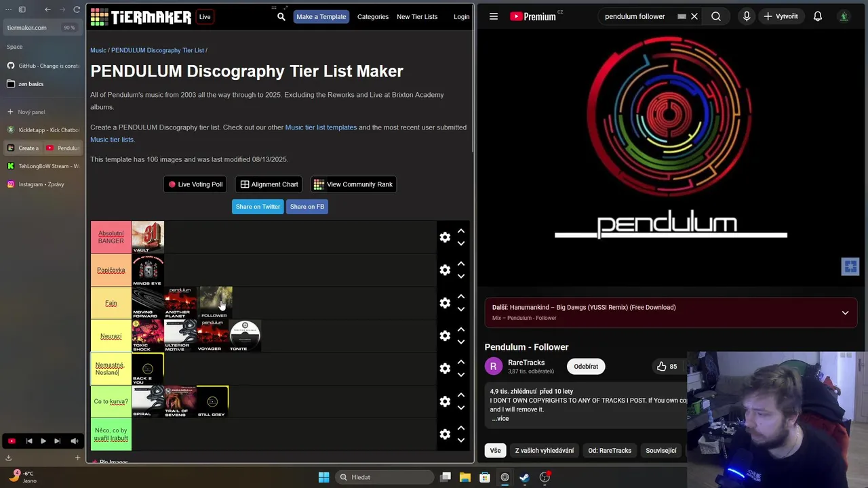This screenshot has height=488, width=868.
Task: Open the Alignment Chart
Action: [269, 184]
